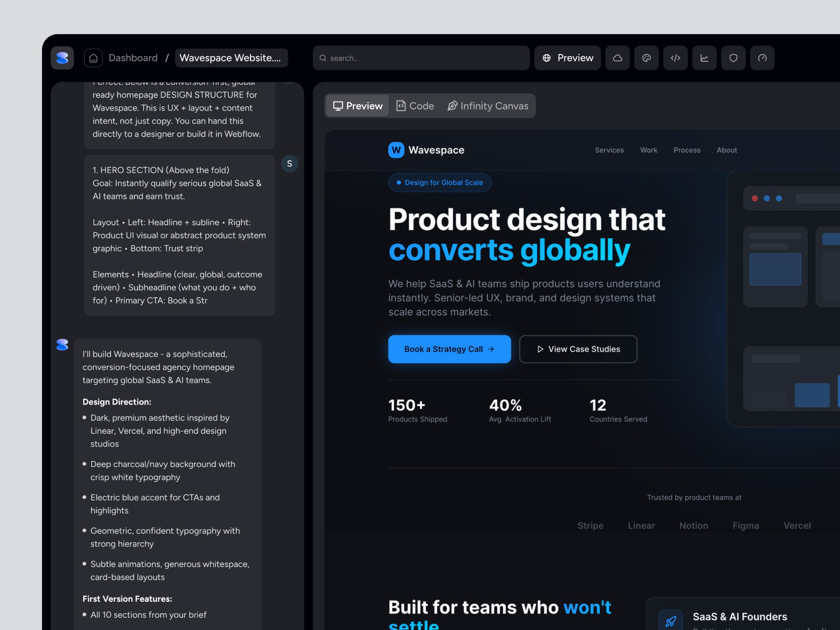The width and height of the screenshot is (840, 630).
Task: Click the View Case Studies button
Action: tap(577, 349)
